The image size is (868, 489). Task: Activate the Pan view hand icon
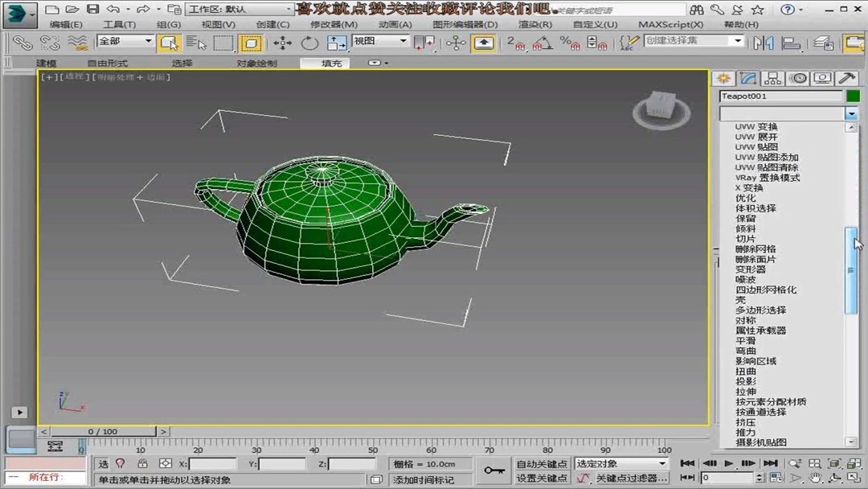tap(814, 478)
